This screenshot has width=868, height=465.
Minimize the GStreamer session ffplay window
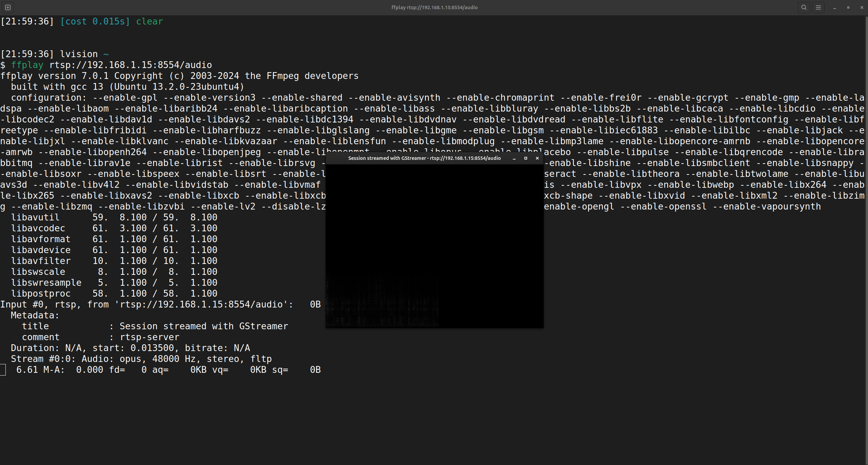tap(514, 158)
